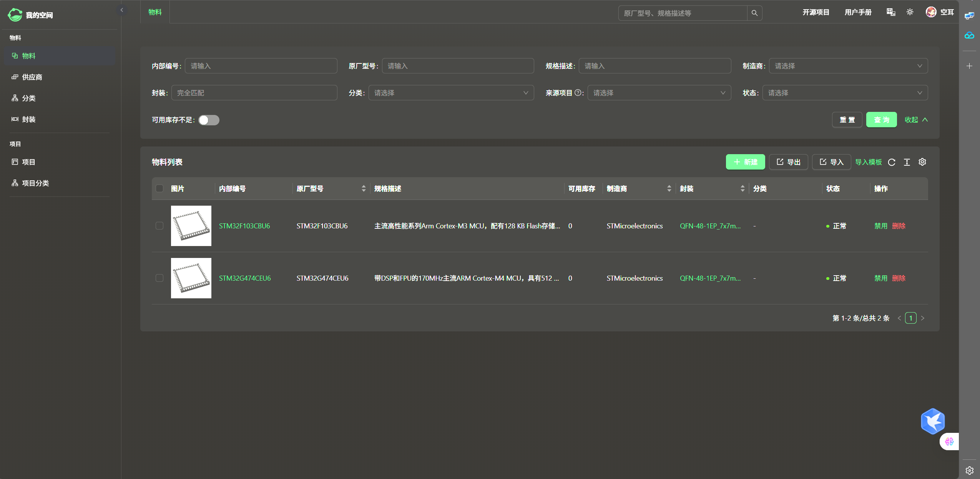
Task: Open the 导入模板 link
Action: pos(869,162)
